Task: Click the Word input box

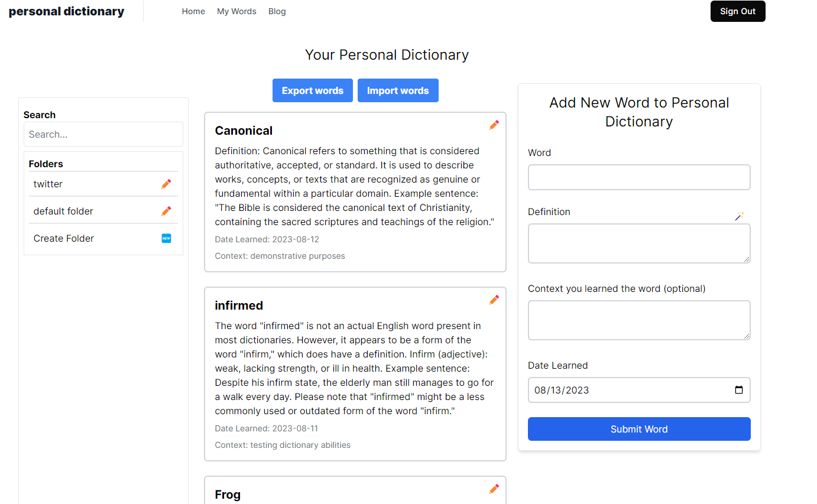Action: tap(639, 177)
